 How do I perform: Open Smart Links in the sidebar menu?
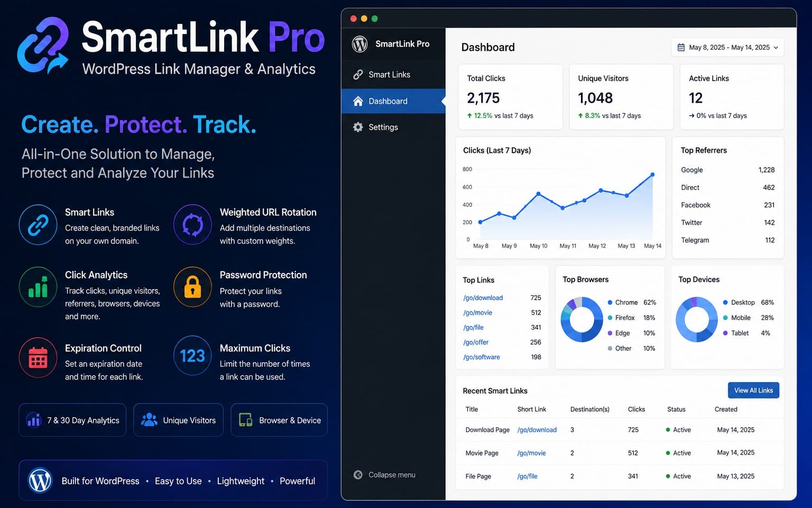click(x=393, y=75)
